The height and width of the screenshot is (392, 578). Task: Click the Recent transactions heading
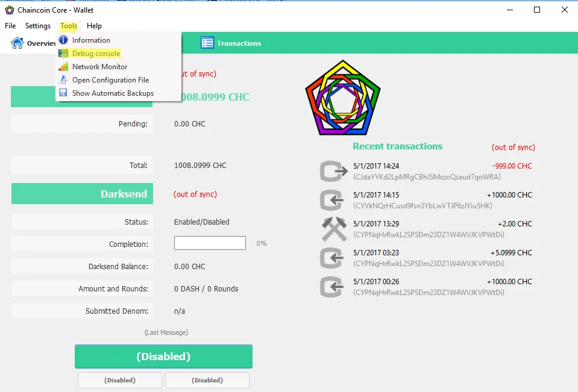tap(397, 146)
